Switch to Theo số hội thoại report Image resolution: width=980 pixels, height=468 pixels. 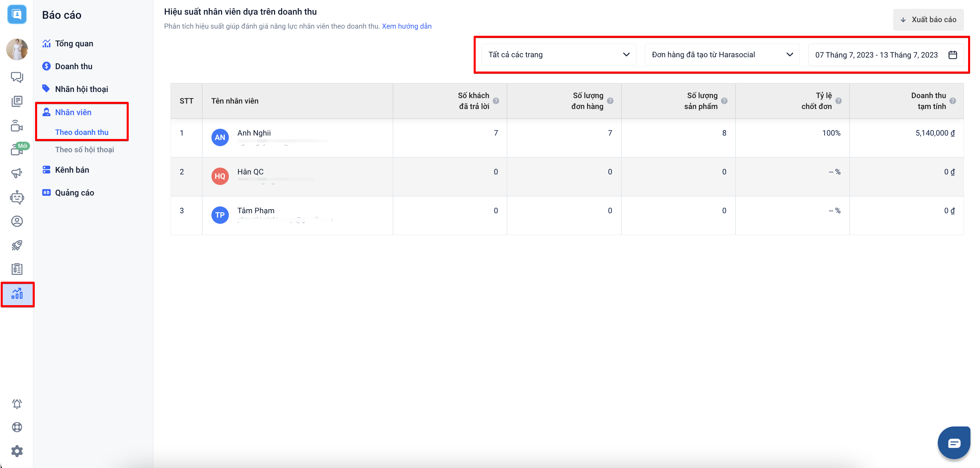click(84, 150)
